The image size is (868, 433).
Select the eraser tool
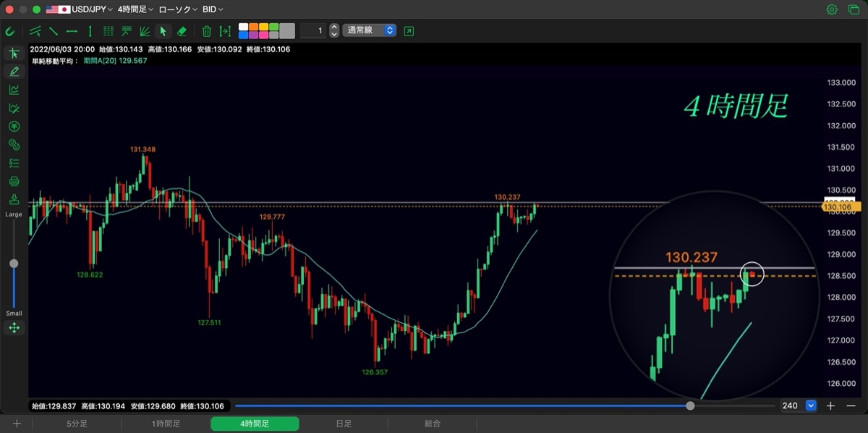pyautogui.click(x=182, y=31)
